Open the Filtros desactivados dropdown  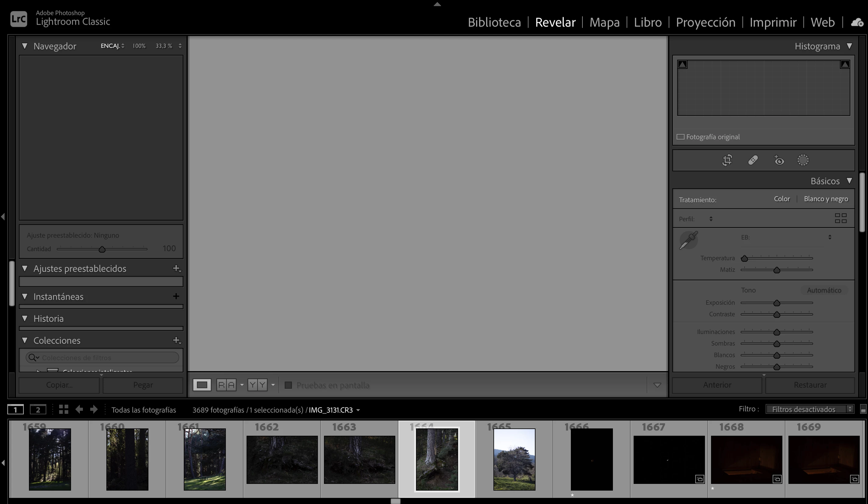(x=809, y=409)
